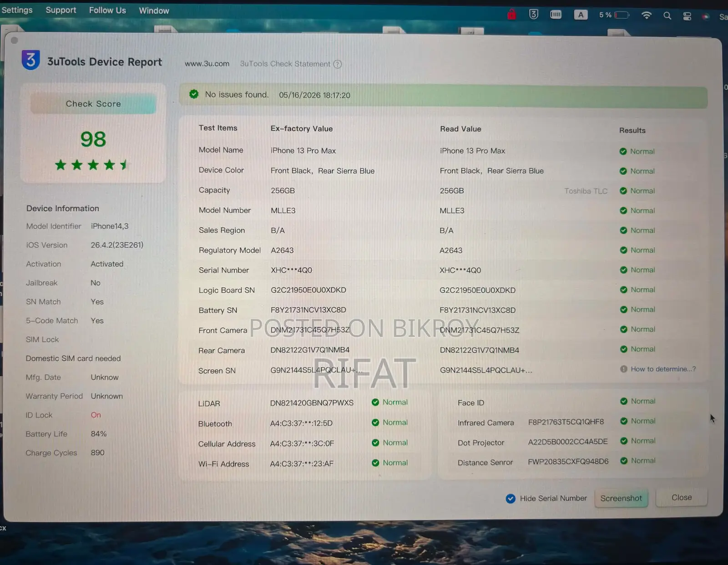The height and width of the screenshot is (565, 728).
Task: Click 'Domestic SIM card needed' text
Action: [73, 359]
